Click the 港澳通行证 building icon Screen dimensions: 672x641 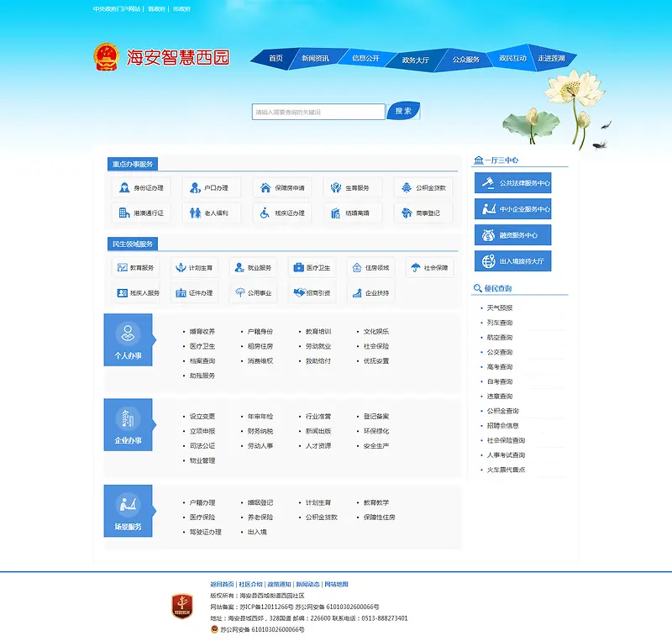tap(124, 213)
